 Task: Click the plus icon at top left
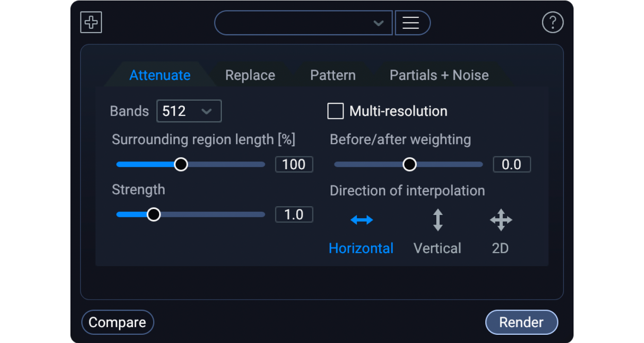coord(91,22)
